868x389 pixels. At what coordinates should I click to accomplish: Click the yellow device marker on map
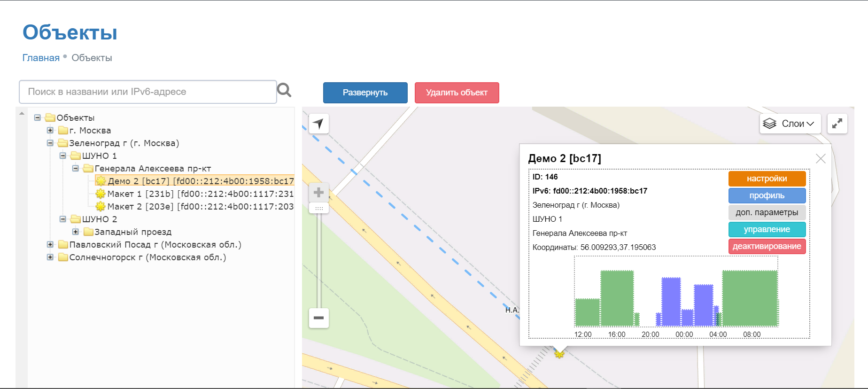[x=559, y=354]
